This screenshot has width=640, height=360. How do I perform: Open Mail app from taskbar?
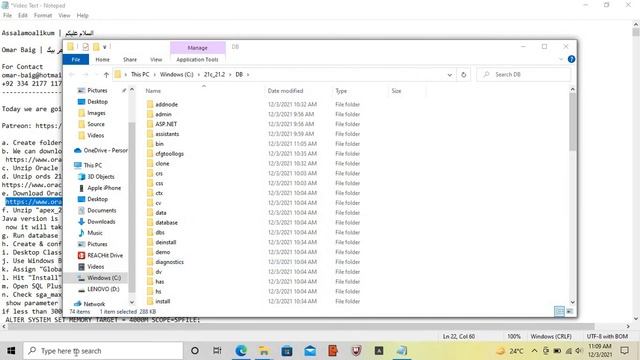[x=310, y=351]
